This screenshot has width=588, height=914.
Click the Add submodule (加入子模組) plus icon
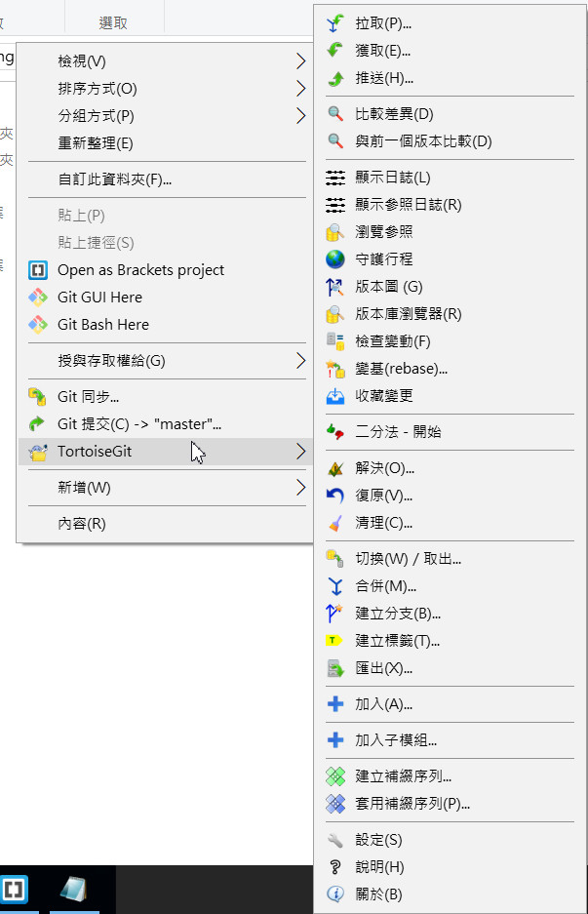click(335, 740)
